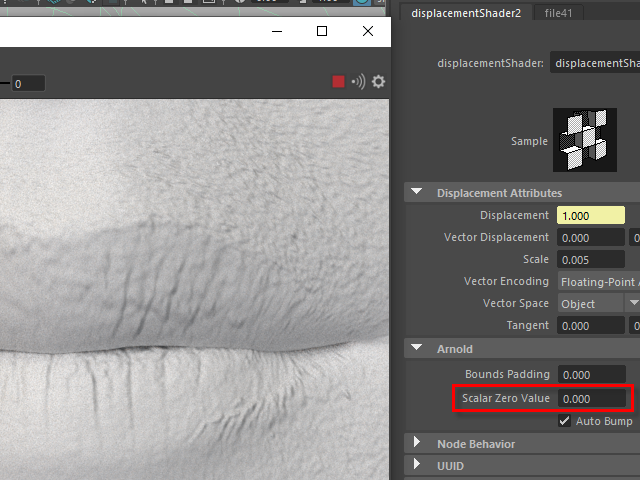Open render view settings gear
The height and width of the screenshot is (480, 640).
(x=378, y=82)
